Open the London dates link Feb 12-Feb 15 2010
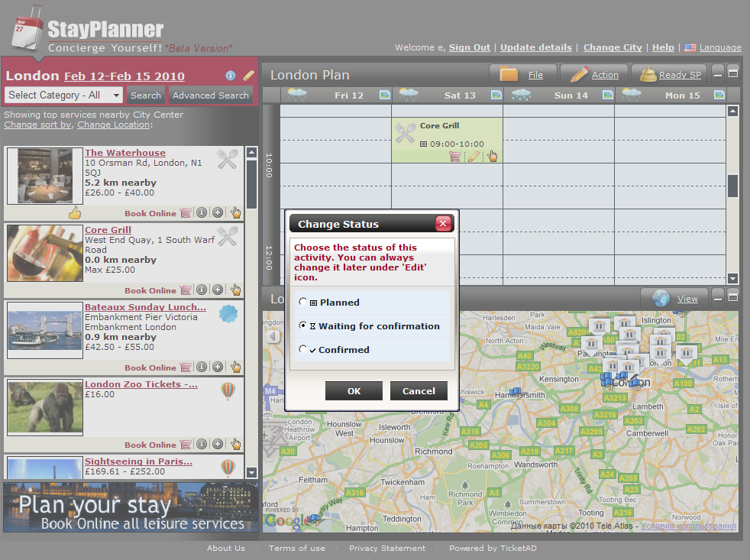750x560 pixels. (124, 76)
